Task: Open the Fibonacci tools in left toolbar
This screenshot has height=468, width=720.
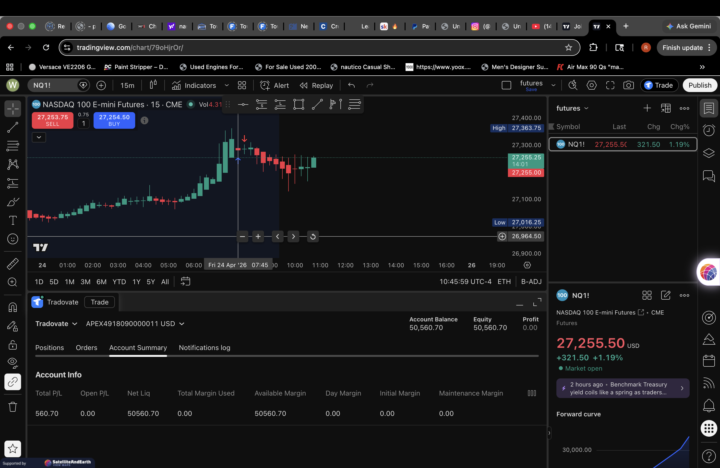Action: (x=13, y=146)
